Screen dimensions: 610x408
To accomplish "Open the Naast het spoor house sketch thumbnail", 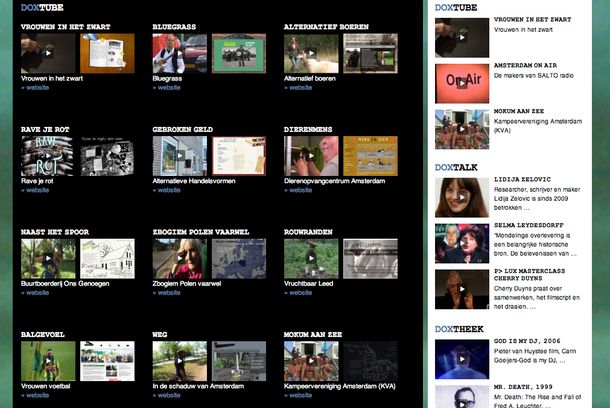I will [107, 259].
